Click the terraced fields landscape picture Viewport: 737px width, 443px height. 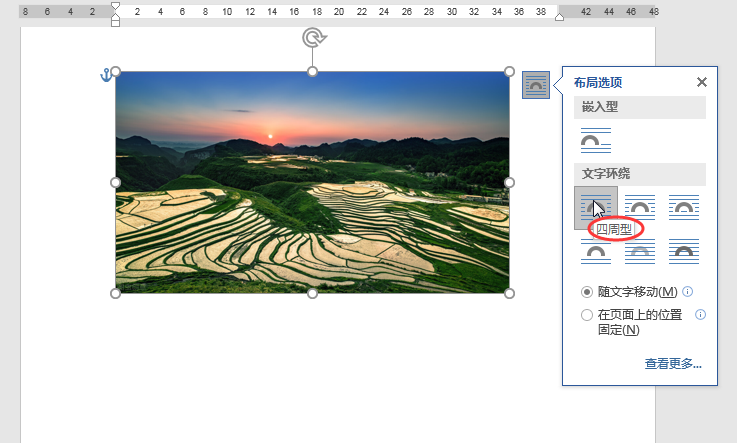pyautogui.click(x=313, y=182)
